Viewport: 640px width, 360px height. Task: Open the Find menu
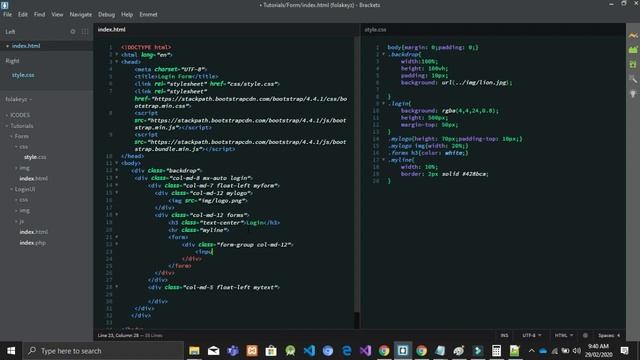tap(40, 14)
